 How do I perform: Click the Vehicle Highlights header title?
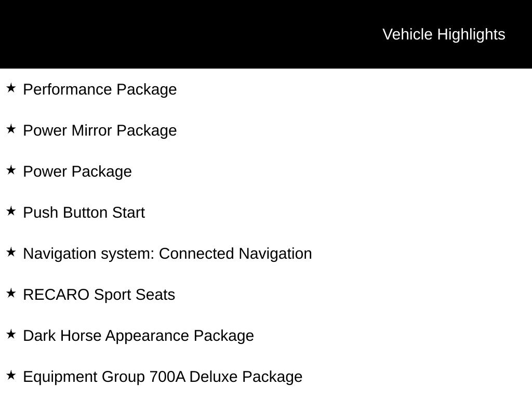point(444,34)
